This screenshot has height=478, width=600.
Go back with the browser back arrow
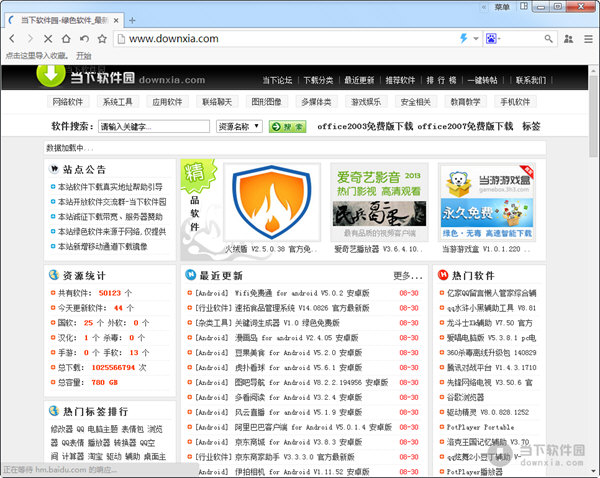[x=12, y=39]
